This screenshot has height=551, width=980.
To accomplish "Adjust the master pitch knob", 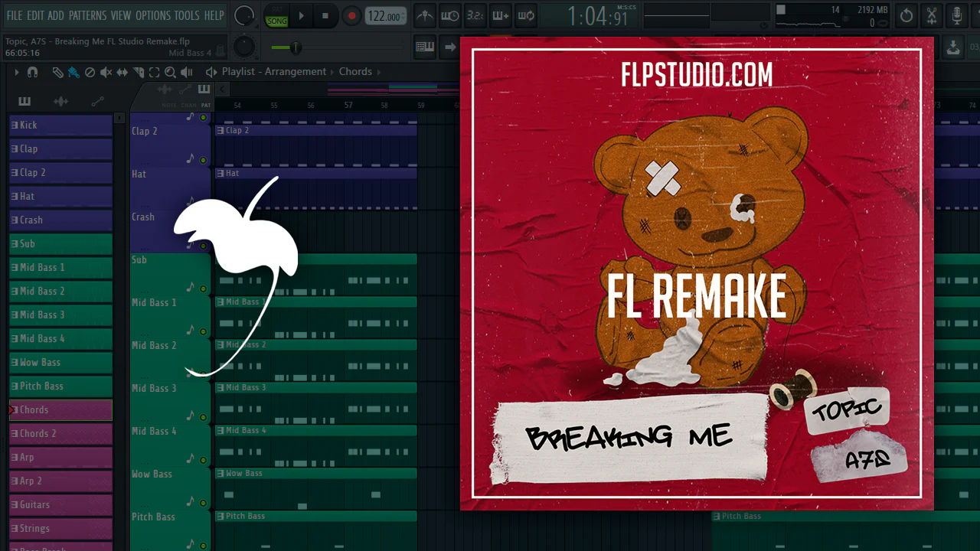I will (x=244, y=47).
